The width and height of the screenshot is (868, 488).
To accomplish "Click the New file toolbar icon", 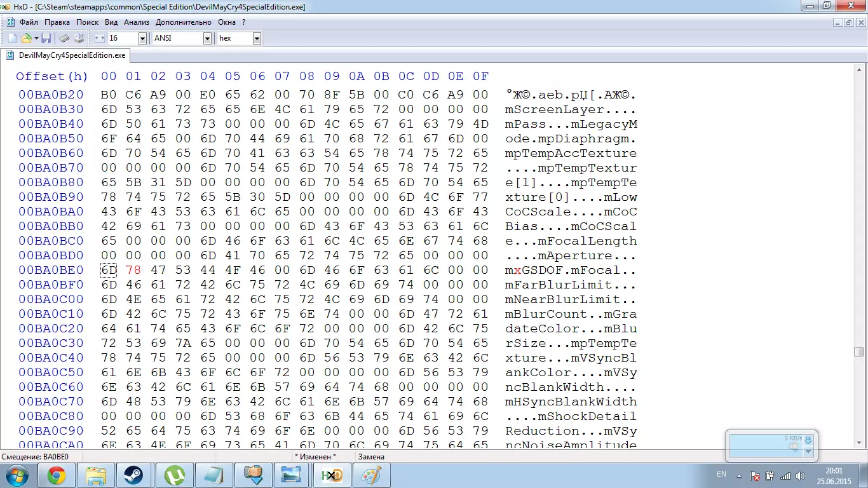I will 12,38.
